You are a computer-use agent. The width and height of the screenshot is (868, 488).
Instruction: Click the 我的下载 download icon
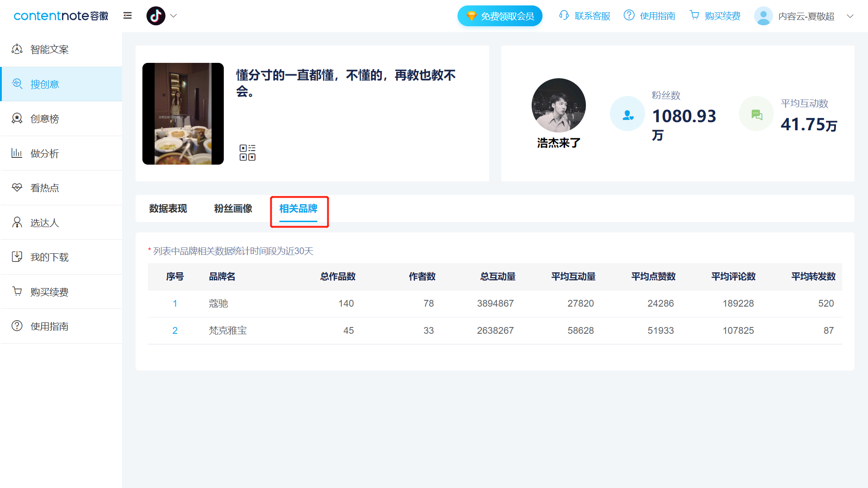(17, 257)
